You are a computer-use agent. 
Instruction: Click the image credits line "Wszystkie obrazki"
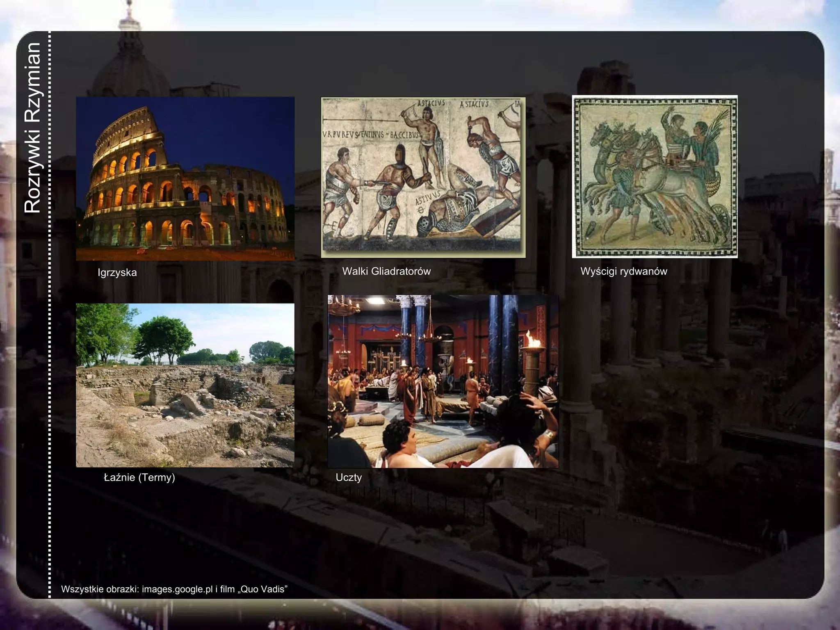click(174, 589)
